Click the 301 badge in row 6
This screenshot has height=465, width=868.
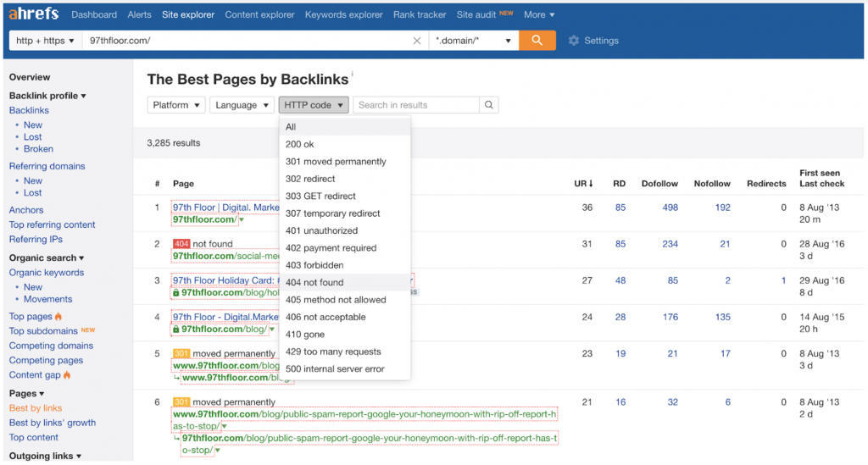click(181, 402)
